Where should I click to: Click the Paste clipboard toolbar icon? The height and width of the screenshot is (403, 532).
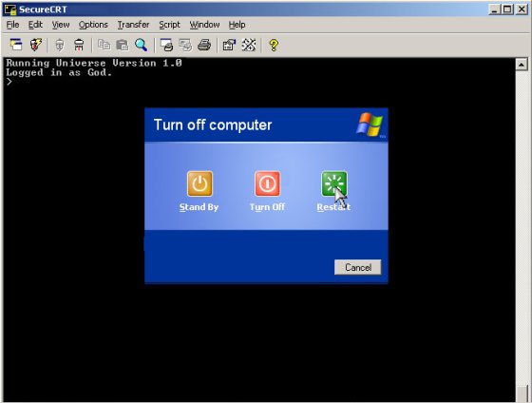[123, 45]
